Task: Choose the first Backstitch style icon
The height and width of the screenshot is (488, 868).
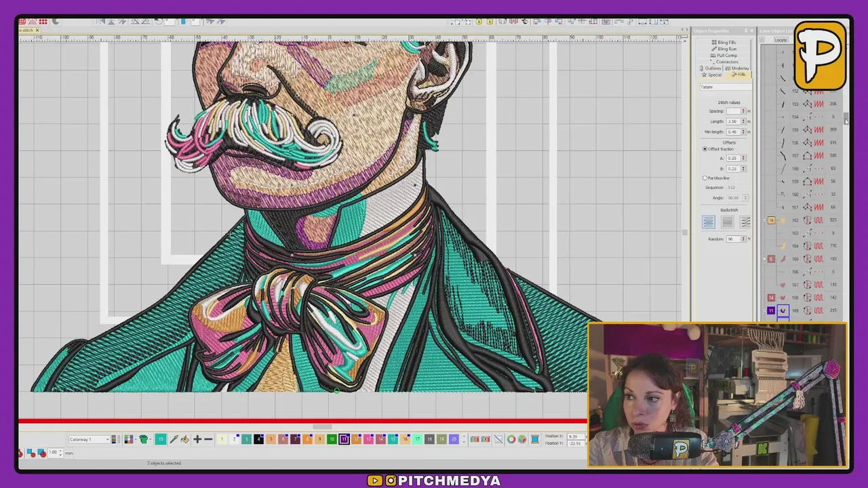Action: 709,222
